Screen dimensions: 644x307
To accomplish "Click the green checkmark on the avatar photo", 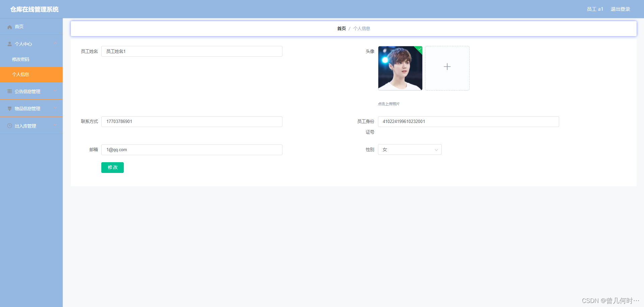I will click(x=420, y=49).
